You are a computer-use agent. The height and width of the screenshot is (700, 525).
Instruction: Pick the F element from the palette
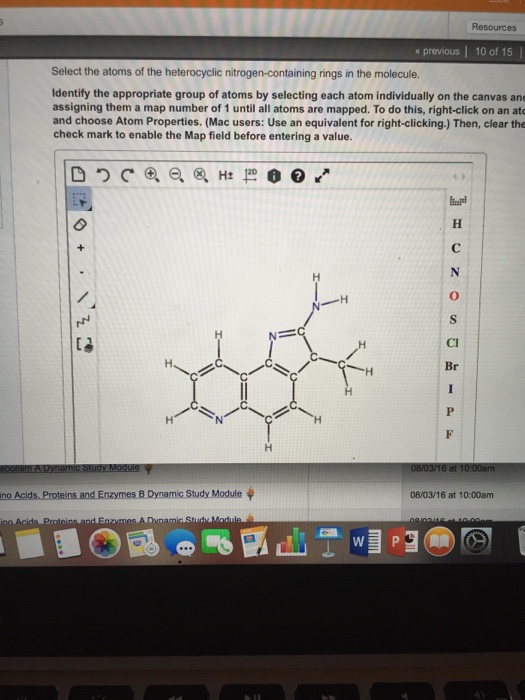449,434
